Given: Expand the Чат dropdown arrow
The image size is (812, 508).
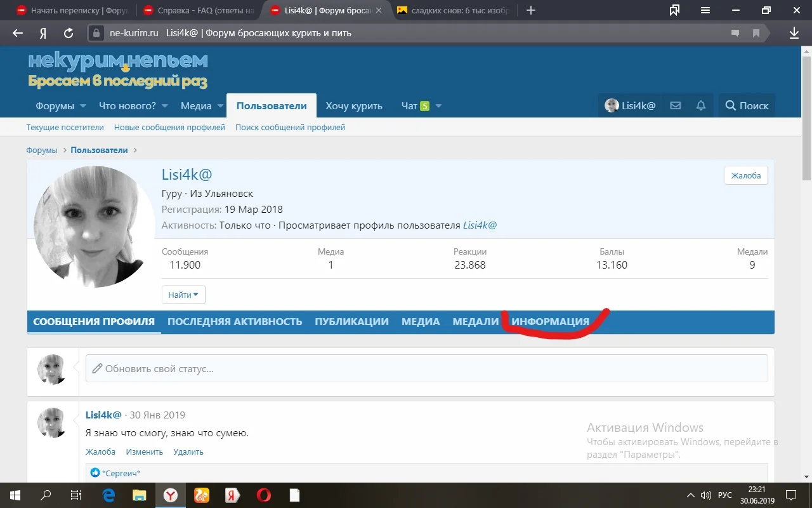Looking at the screenshot, I should [x=438, y=106].
